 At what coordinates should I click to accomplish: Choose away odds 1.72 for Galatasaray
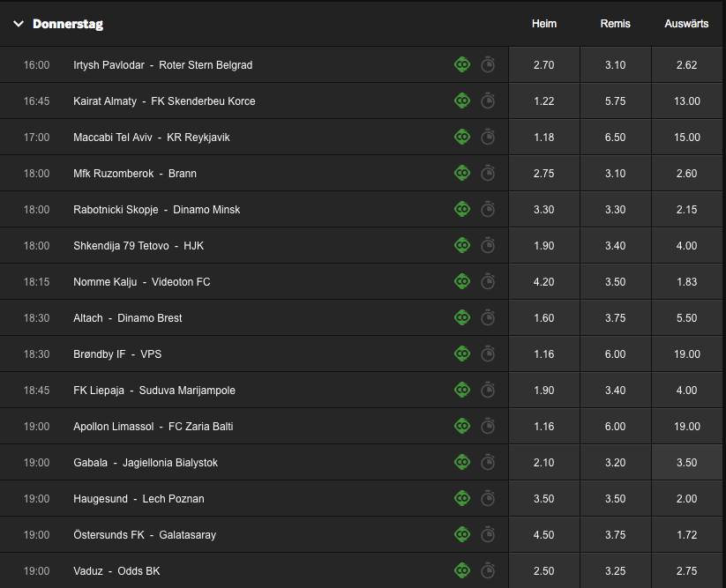tap(687, 534)
